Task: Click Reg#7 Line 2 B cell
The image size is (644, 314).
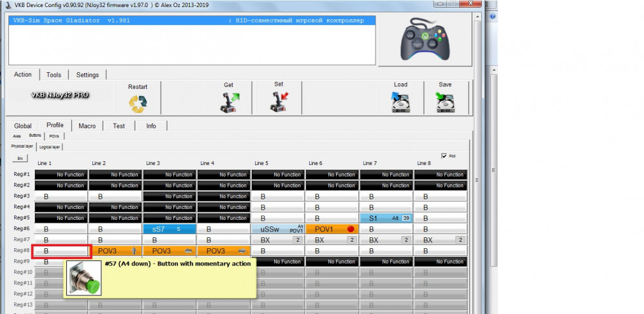Action: (x=115, y=240)
